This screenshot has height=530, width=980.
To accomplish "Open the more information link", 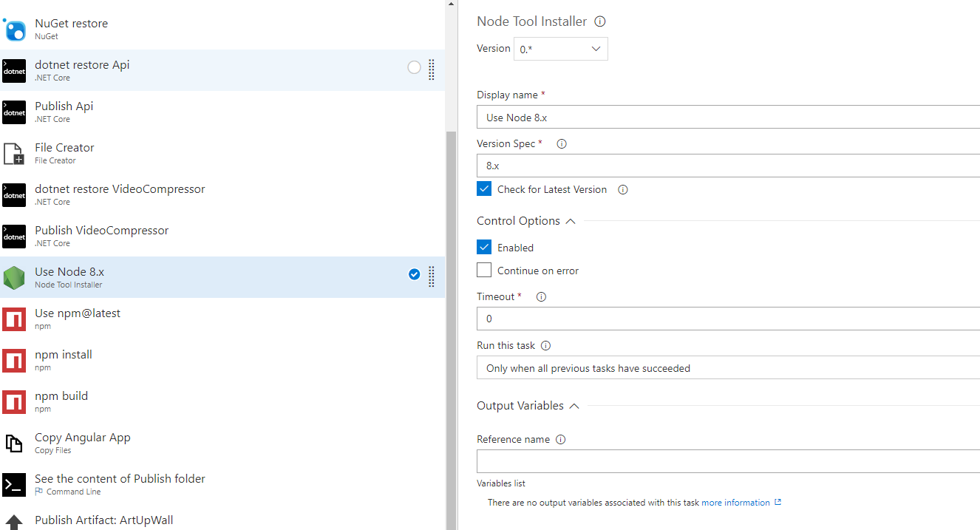I will pyautogui.click(x=735, y=503).
